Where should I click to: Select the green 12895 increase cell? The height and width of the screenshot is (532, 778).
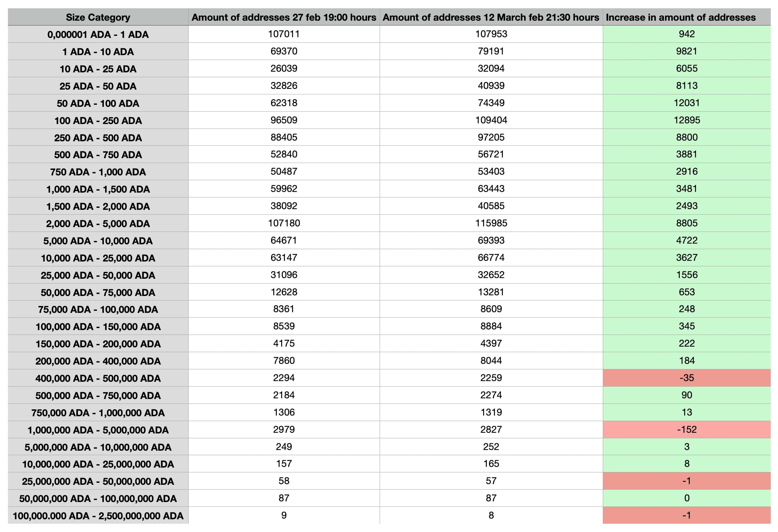(x=687, y=120)
